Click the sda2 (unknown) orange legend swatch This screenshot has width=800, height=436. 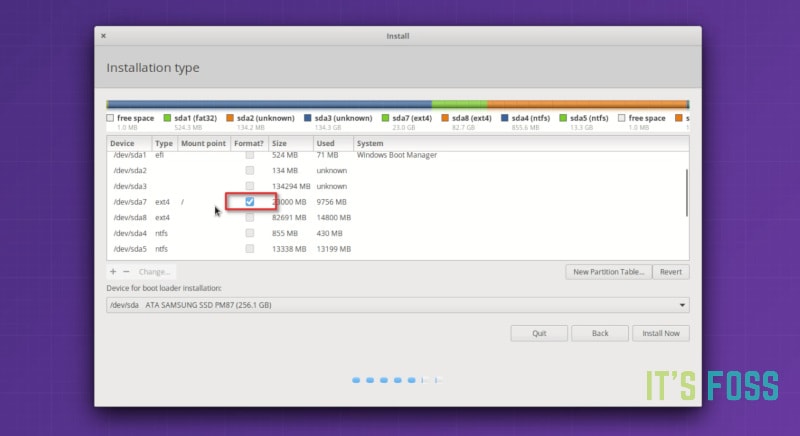click(x=229, y=118)
